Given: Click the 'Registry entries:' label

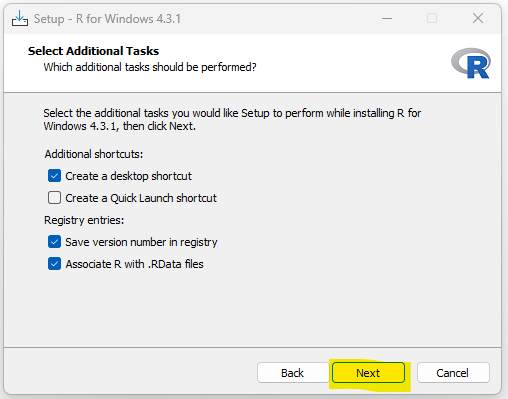Looking at the screenshot, I should pyautogui.click(x=84, y=220).
